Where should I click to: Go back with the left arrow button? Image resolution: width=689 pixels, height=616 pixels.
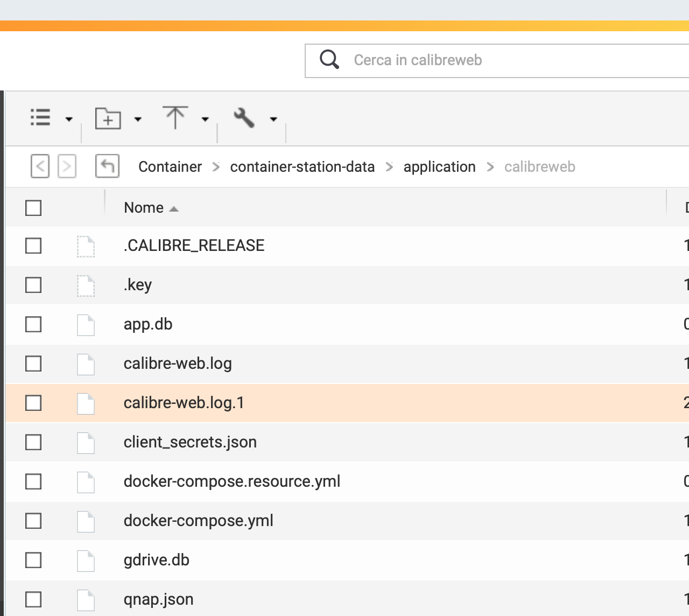click(40, 166)
